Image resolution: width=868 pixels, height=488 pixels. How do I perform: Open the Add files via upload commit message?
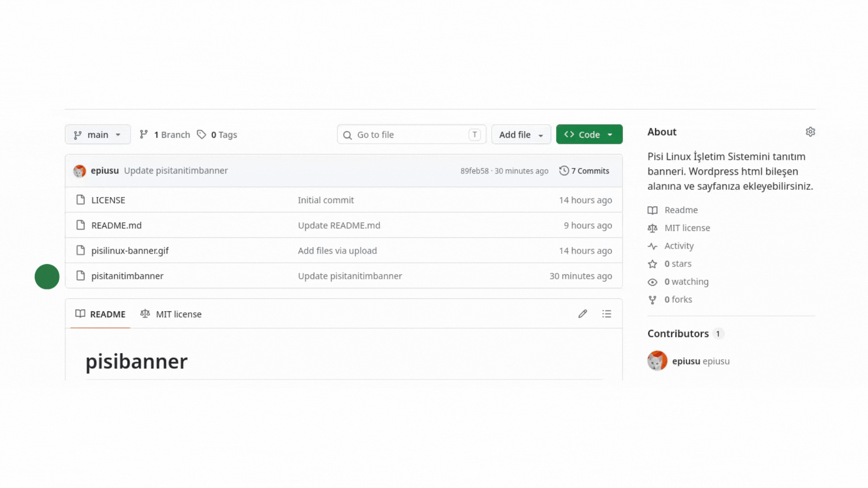point(337,251)
